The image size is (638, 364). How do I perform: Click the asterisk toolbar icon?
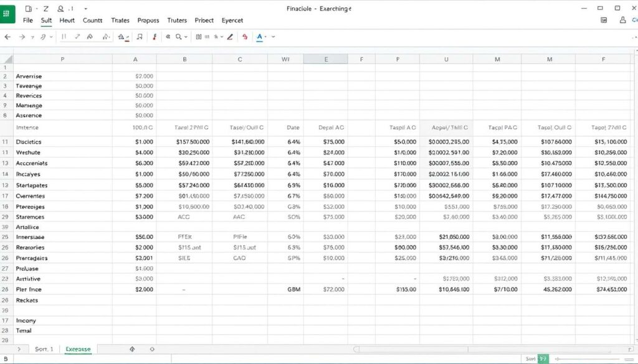[x=216, y=37]
